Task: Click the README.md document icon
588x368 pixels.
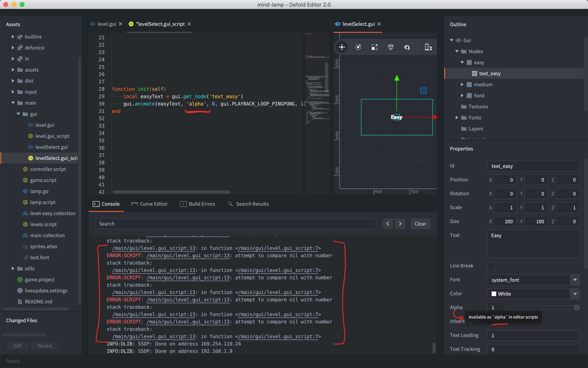Action: (20, 302)
